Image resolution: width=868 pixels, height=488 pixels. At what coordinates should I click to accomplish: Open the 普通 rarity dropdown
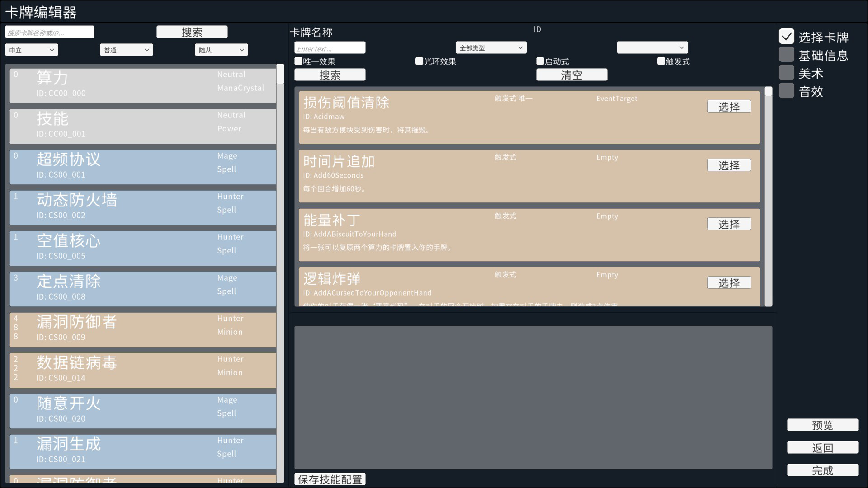coord(126,50)
